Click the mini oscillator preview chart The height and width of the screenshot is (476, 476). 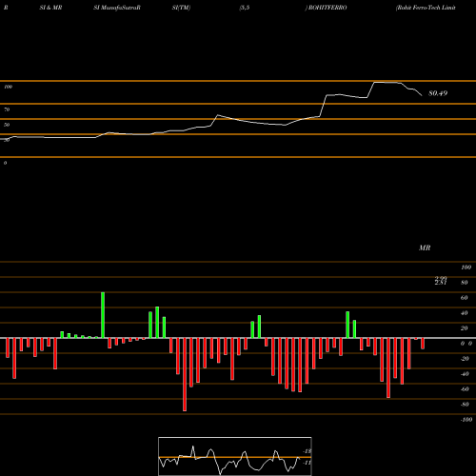coord(235,456)
